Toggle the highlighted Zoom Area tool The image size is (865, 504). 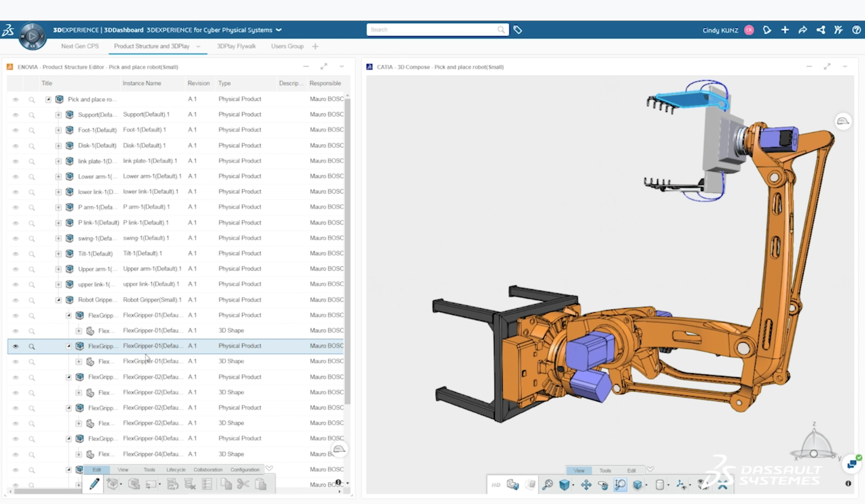pos(620,485)
